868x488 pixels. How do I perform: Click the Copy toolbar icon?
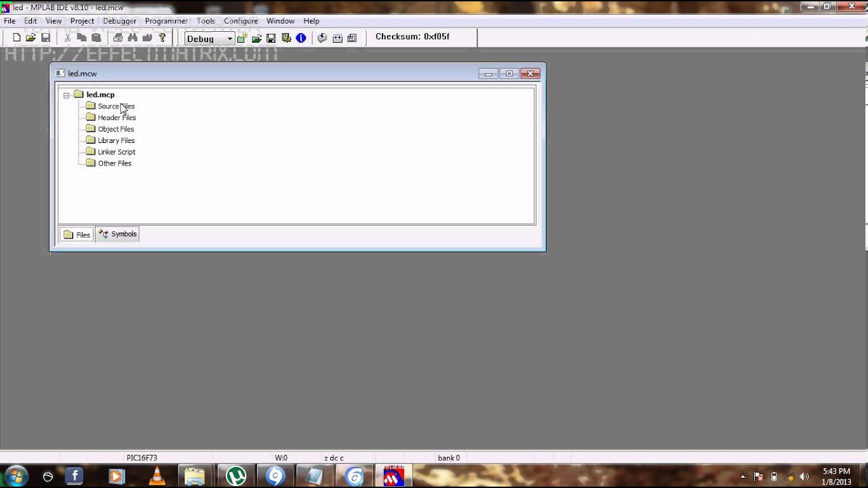(x=81, y=38)
